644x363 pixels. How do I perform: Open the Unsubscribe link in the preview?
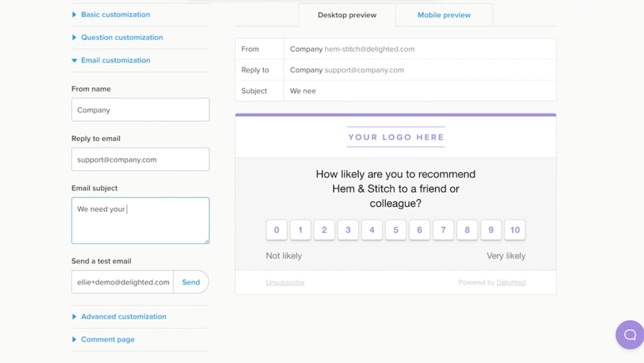click(x=285, y=282)
